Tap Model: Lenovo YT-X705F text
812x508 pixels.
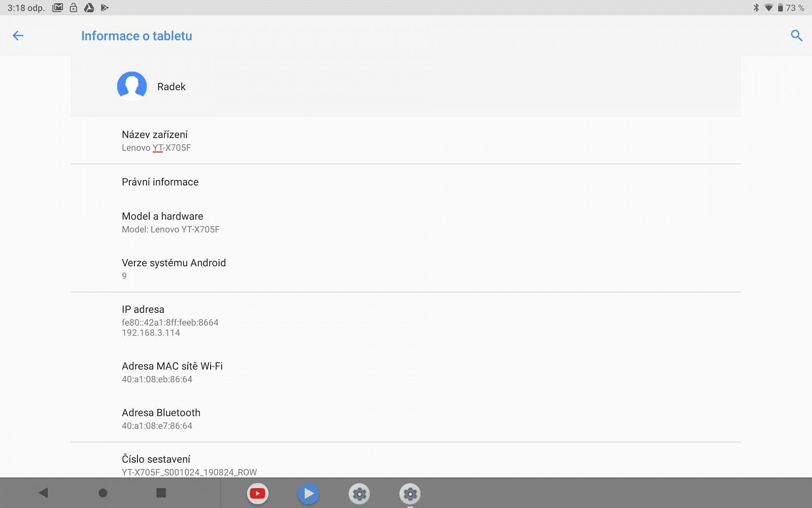click(171, 229)
